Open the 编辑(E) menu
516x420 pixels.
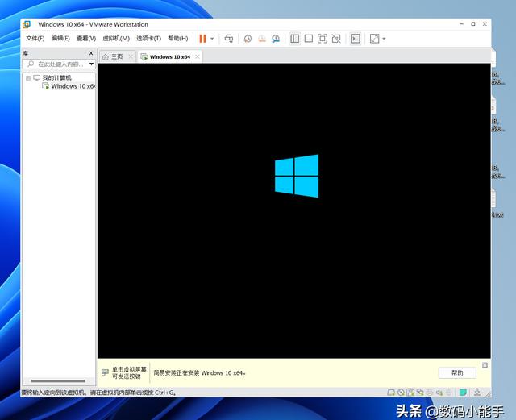coord(60,39)
